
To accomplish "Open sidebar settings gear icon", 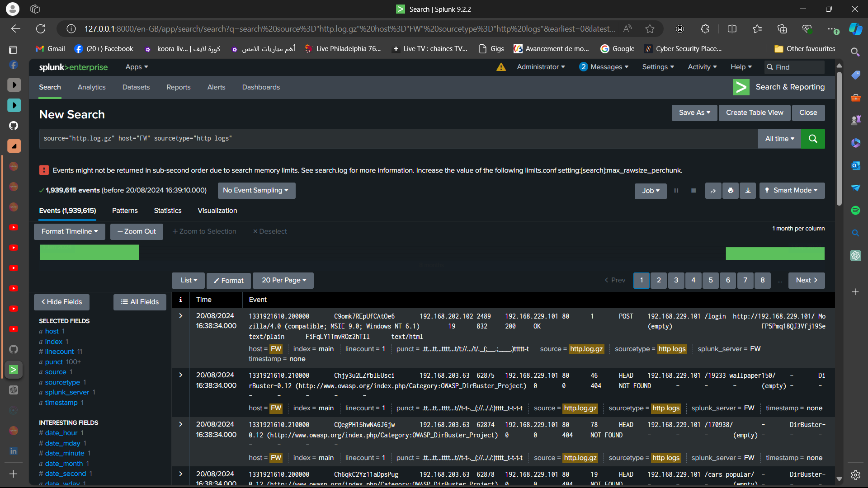I will (855, 475).
